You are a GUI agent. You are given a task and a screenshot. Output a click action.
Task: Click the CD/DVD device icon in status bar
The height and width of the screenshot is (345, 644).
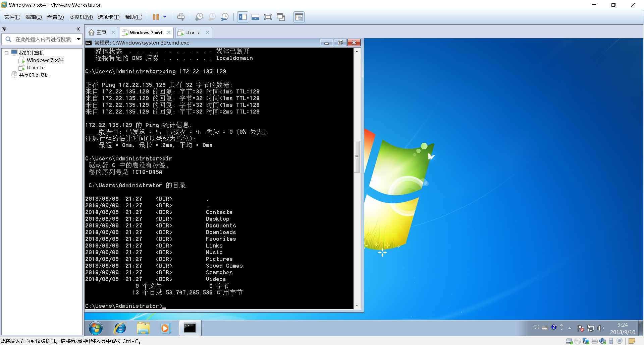click(578, 341)
